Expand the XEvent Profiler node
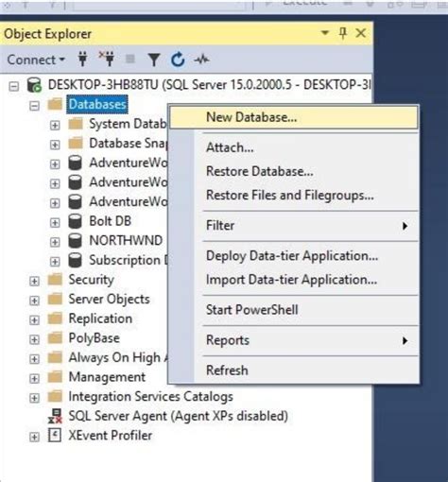This screenshot has width=448, height=482. [x=34, y=437]
